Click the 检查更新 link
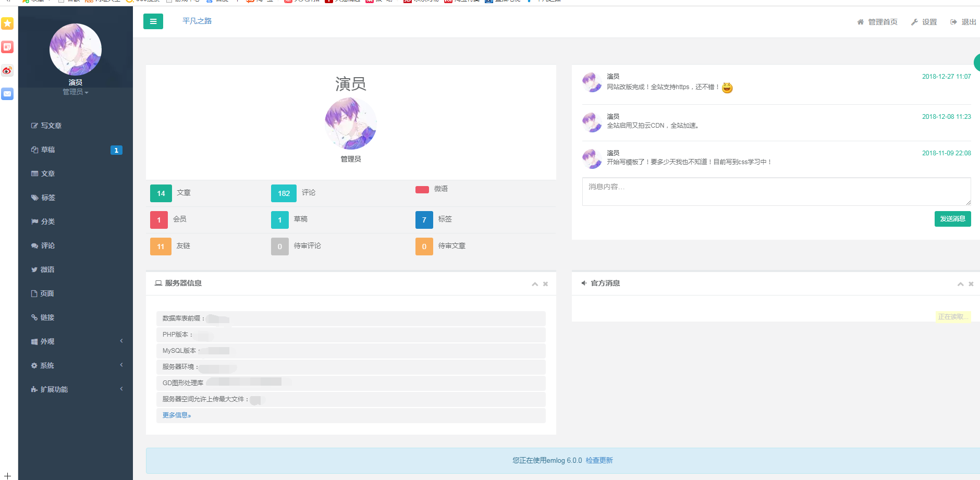The height and width of the screenshot is (480, 980). tap(599, 461)
